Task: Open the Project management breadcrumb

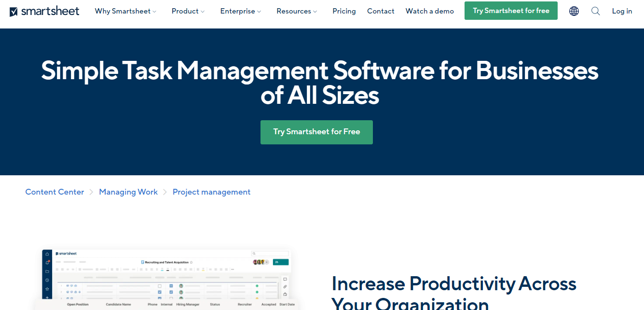Action: (211, 192)
